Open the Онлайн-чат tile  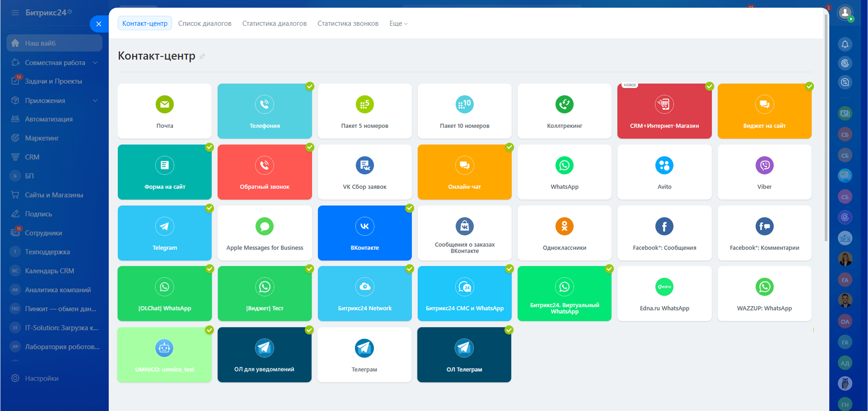click(x=465, y=172)
